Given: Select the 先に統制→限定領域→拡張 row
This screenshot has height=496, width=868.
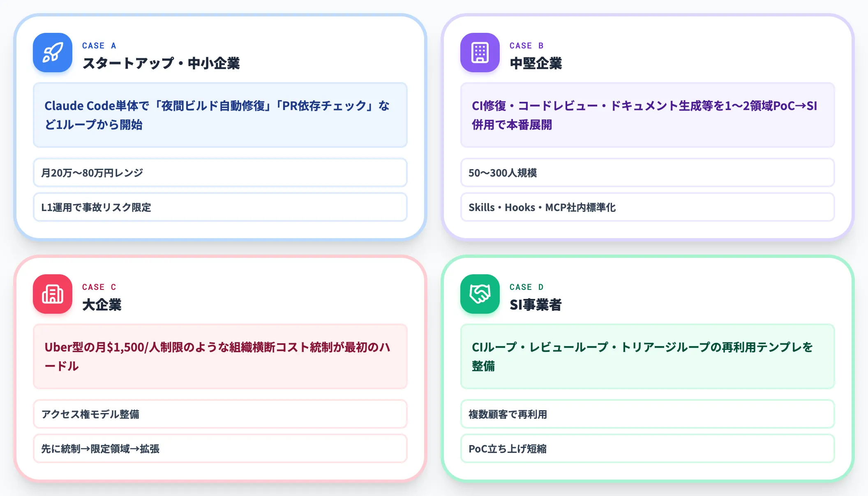Looking at the screenshot, I should [220, 448].
